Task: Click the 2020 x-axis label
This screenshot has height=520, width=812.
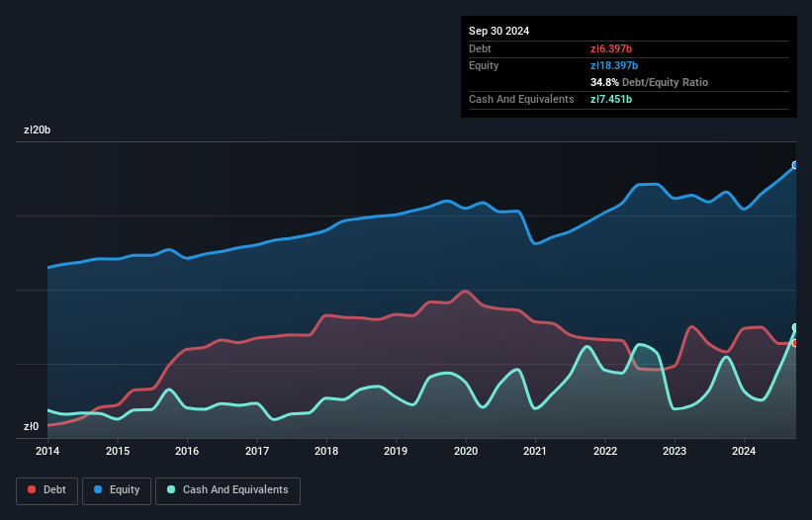Action: tap(466, 451)
